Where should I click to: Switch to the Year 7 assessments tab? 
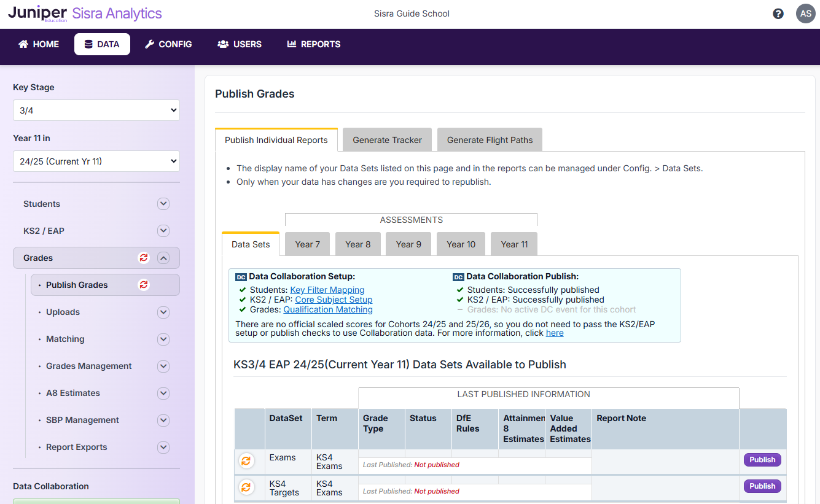click(x=308, y=244)
